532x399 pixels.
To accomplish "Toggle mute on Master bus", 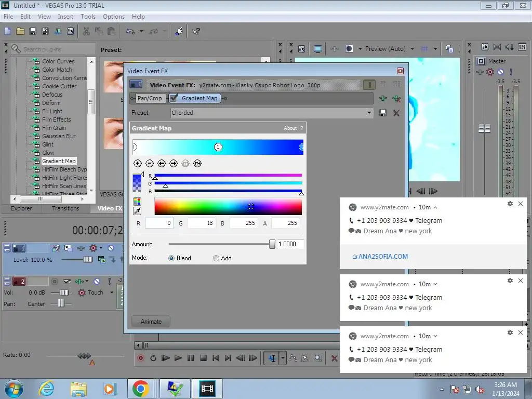I will coord(501,72).
